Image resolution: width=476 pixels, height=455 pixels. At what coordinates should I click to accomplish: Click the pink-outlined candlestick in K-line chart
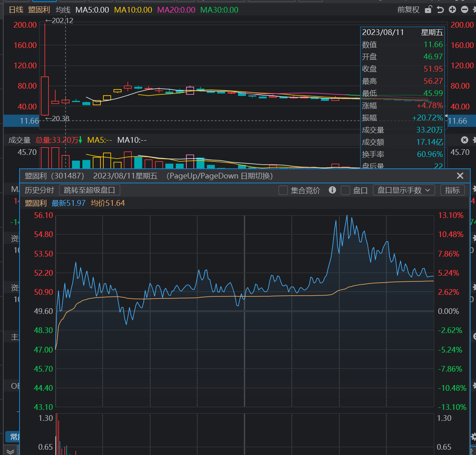coord(190,90)
